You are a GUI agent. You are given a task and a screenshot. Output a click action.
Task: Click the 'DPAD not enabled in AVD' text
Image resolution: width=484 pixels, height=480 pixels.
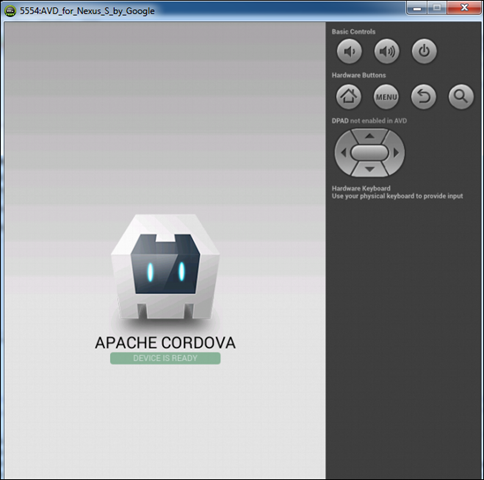pos(369,121)
